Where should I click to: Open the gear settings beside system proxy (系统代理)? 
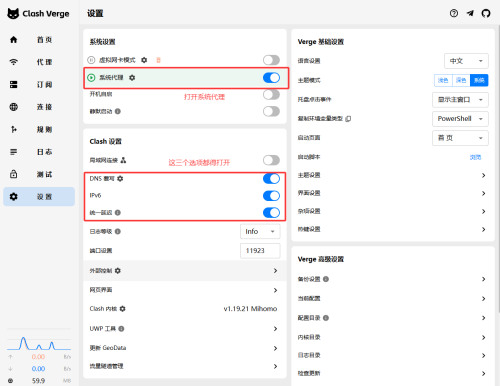pyautogui.click(x=132, y=78)
